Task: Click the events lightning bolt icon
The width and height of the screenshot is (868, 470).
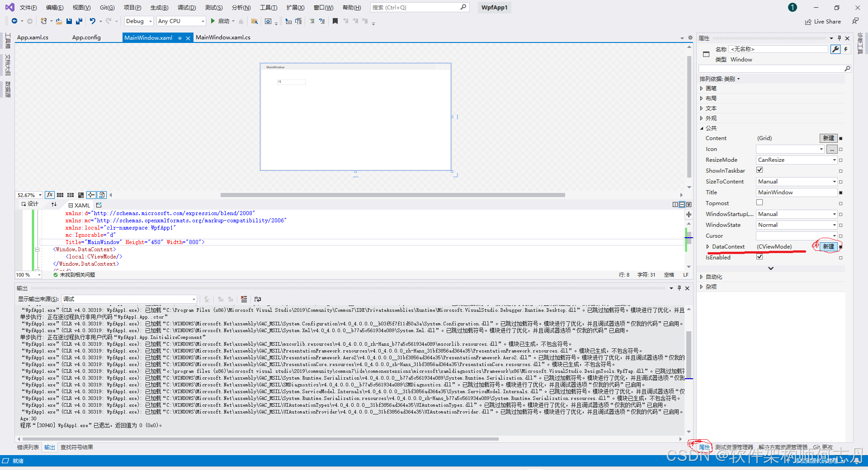Action: pyautogui.click(x=845, y=49)
